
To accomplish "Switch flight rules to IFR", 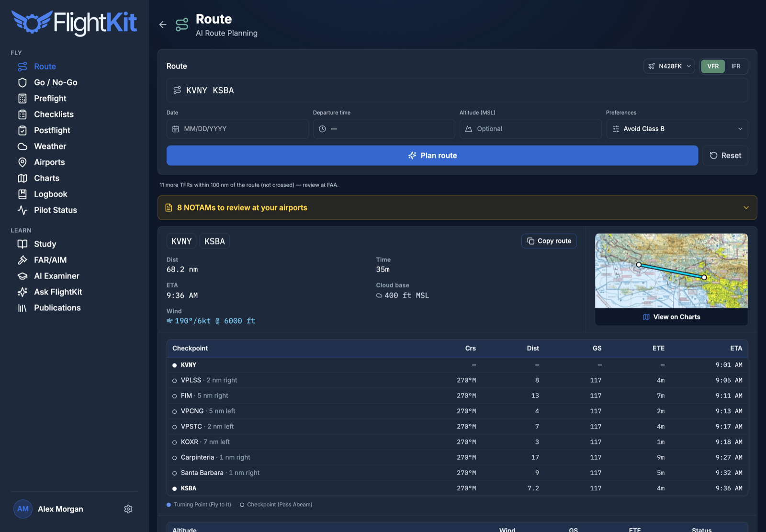I will pyautogui.click(x=736, y=66).
